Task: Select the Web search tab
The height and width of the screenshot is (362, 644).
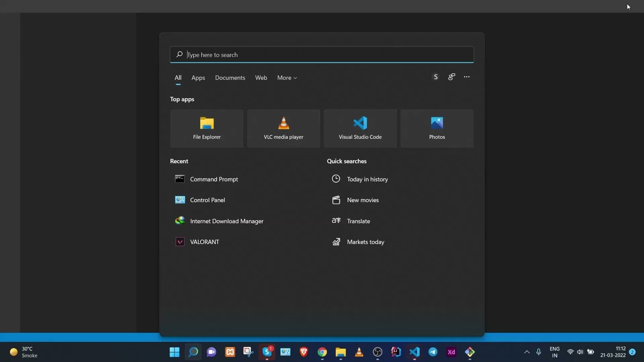Action: pos(261,78)
